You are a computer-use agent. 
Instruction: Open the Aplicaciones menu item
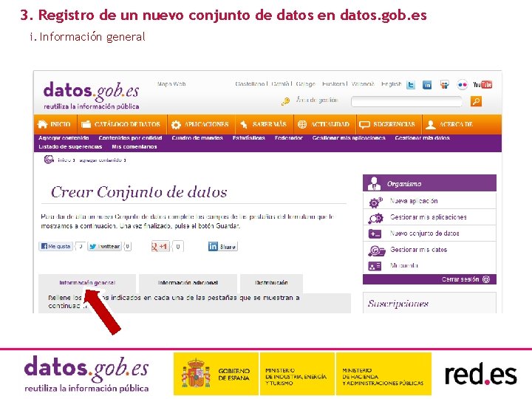pyautogui.click(x=201, y=124)
